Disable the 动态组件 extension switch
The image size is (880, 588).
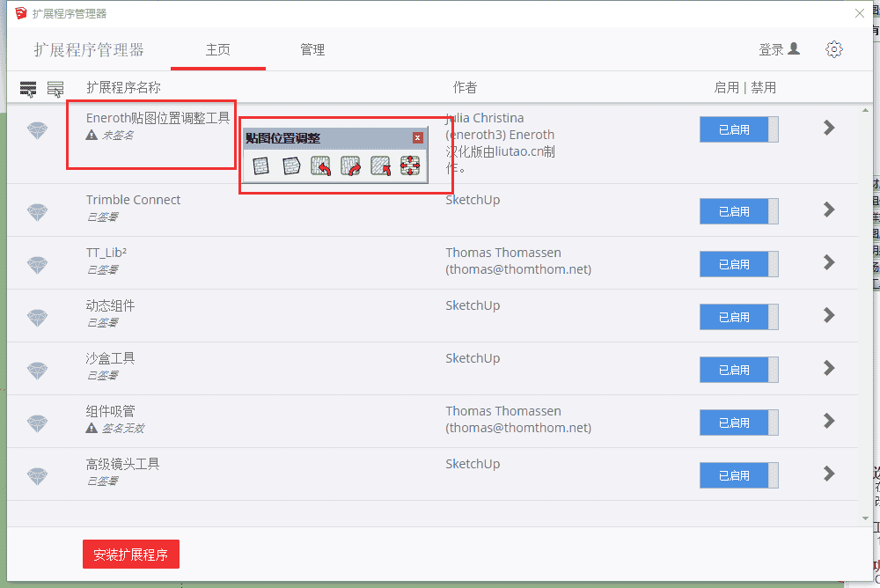tap(738, 317)
